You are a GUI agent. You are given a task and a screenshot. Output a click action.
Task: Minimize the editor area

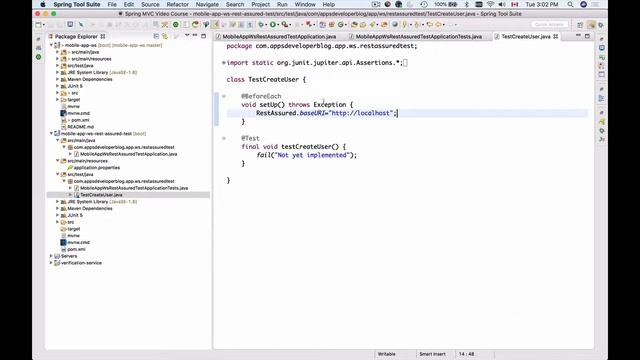(x=578, y=36)
